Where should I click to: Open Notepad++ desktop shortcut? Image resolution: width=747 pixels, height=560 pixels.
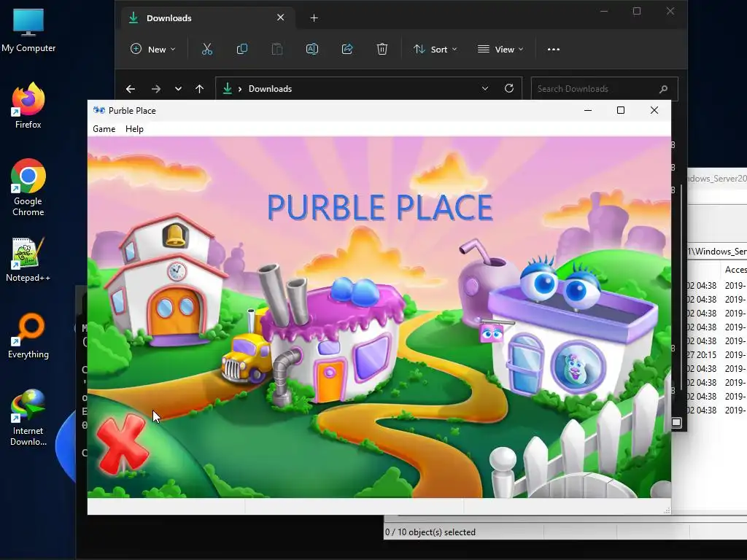pyautogui.click(x=28, y=260)
